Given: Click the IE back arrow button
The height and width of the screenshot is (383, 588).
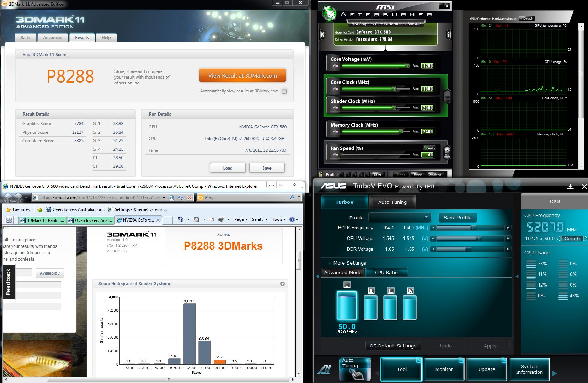Looking at the screenshot, I should (8, 197).
